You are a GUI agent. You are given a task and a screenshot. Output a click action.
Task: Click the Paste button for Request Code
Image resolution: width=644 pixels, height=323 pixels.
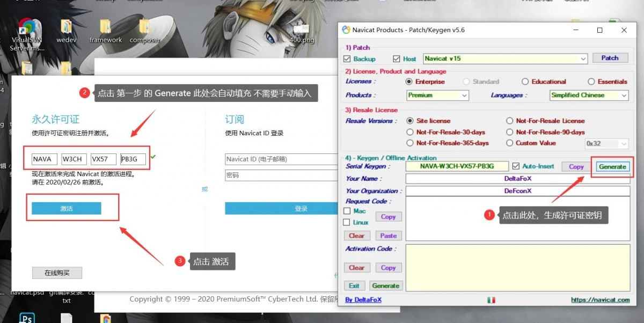[x=388, y=236]
